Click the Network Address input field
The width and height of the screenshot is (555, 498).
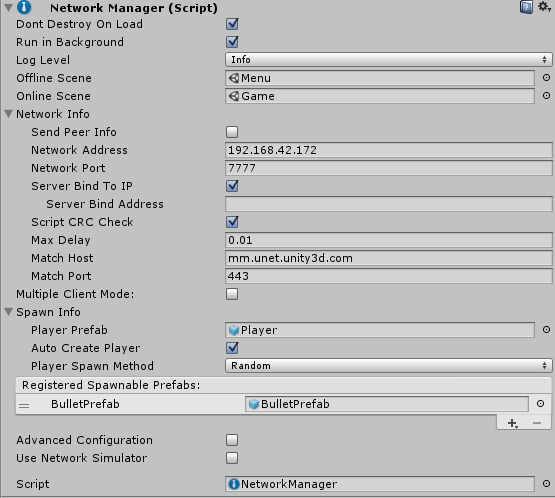(x=388, y=150)
